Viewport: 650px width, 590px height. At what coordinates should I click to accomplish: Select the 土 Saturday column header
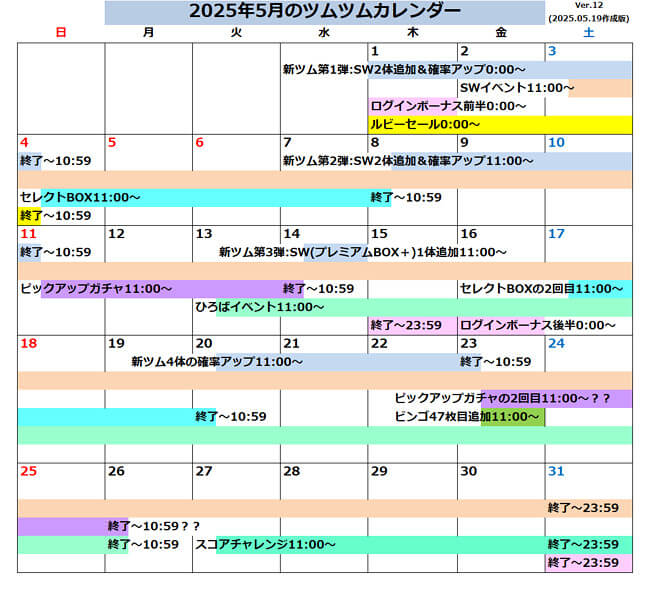[x=588, y=33]
